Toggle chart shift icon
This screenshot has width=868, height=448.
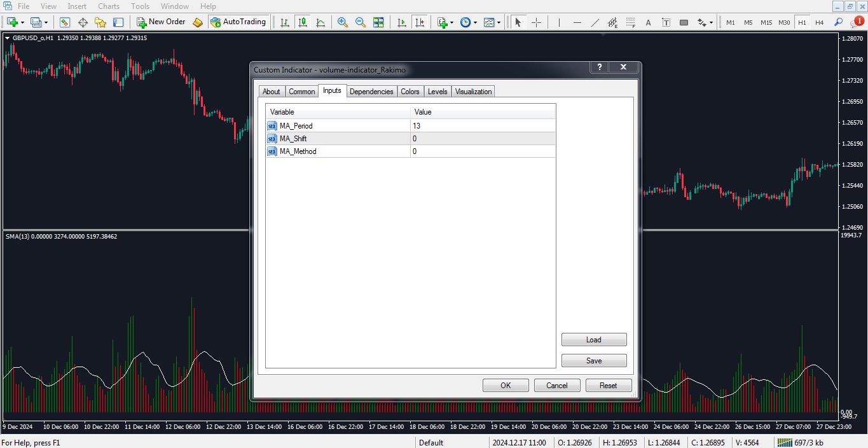tap(419, 22)
